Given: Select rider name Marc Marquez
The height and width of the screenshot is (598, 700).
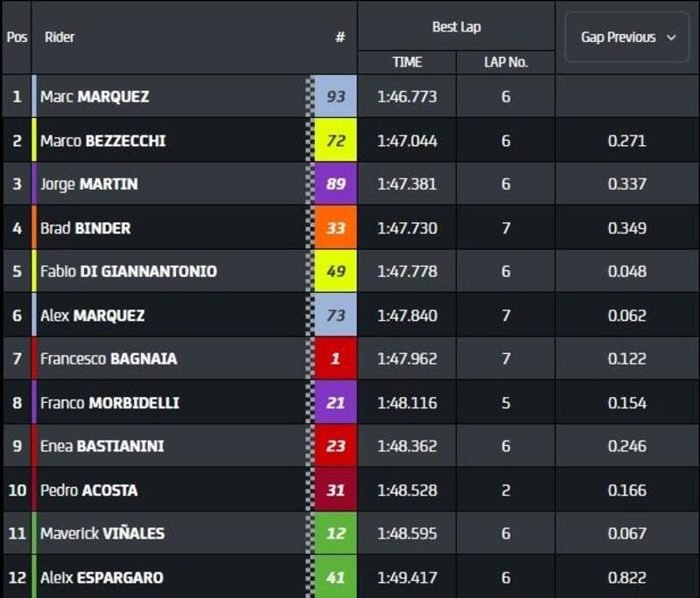Looking at the screenshot, I should [x=94, y=96].
